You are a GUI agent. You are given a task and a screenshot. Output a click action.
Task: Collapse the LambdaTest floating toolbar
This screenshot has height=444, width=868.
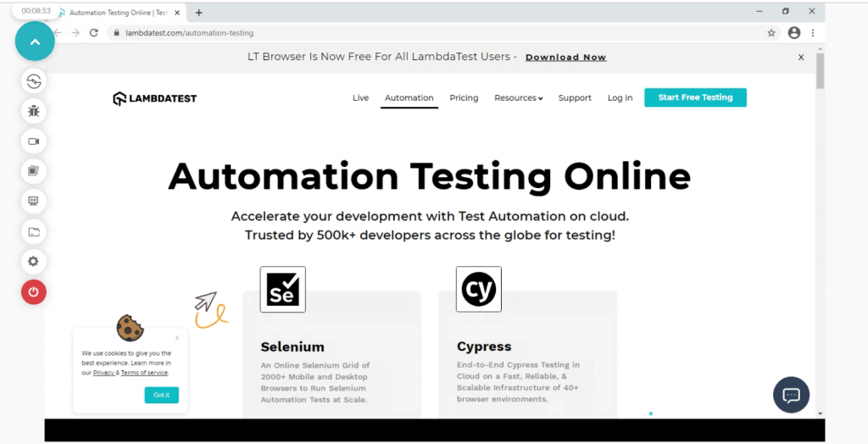(x=35, y=41)
